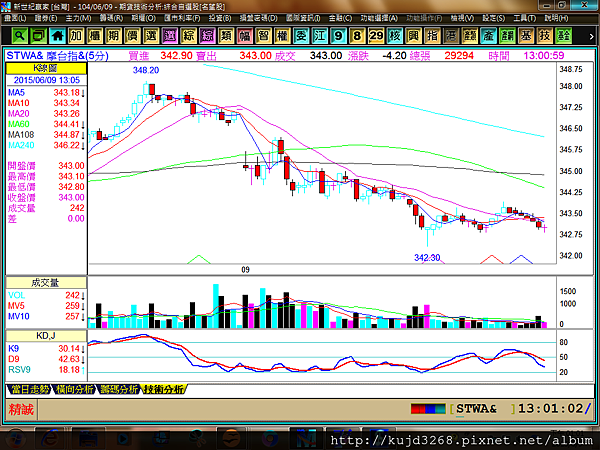This screenshot has height=450, width=600.
Task: Select the 技術分析 tab
Action: point(163,389)
